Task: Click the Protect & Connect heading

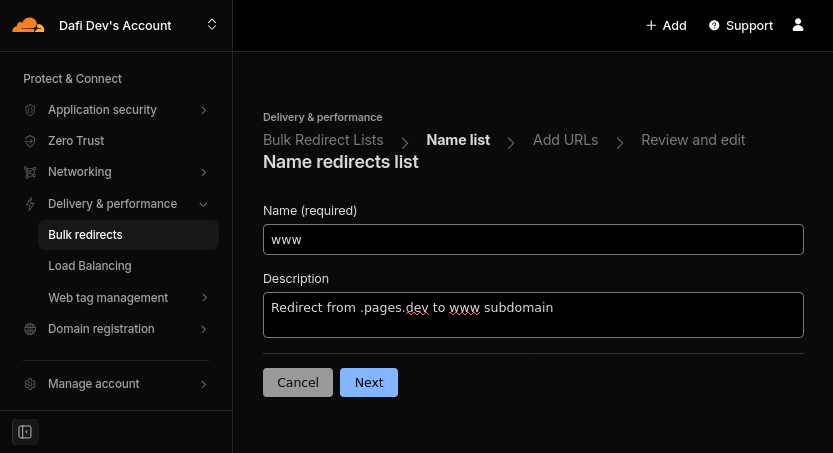Action: click(x=72, y=79)
